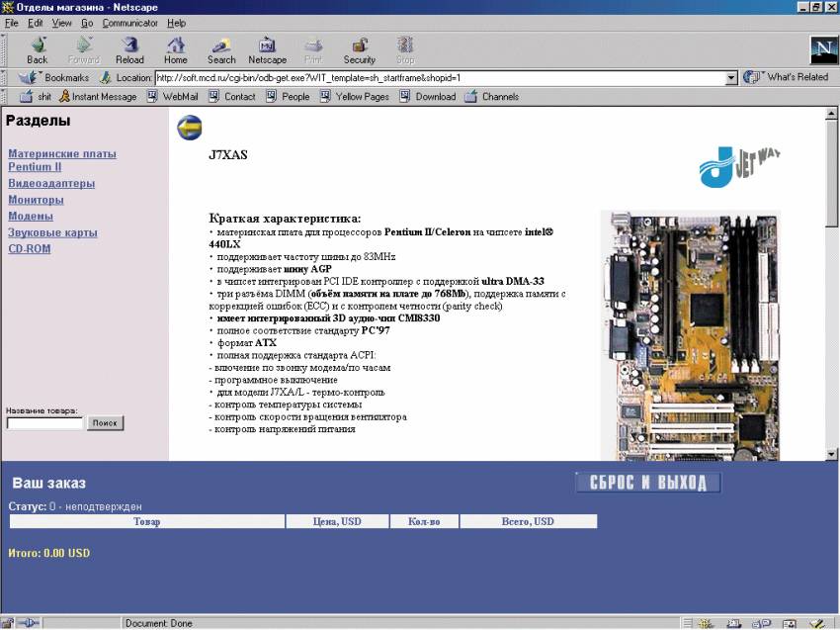This screenshot has height=630, width=840.
Task: Open the Communicator menu
Action: pos(130,23)
